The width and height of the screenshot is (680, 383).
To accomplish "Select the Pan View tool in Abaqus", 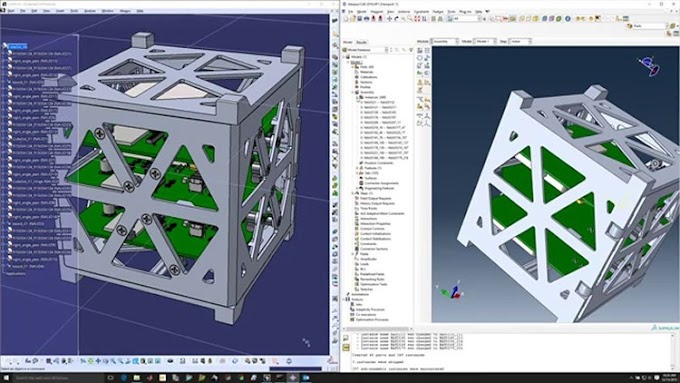I will click(389, 19).
